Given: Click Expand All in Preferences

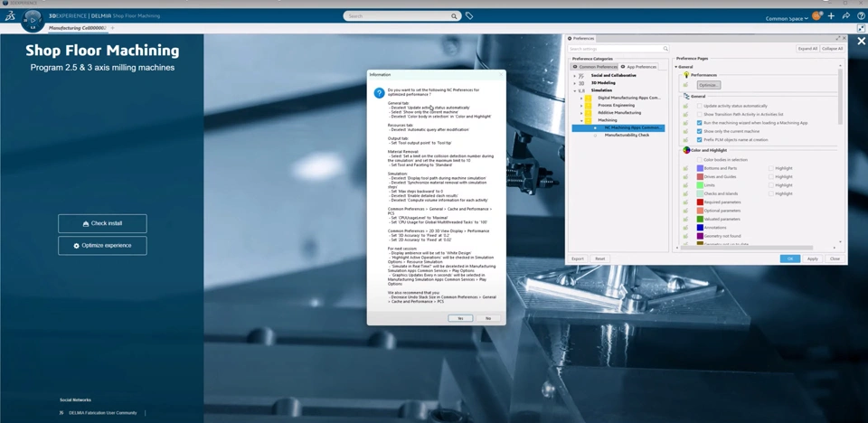Looking at the screenshot, I should (x=807, y=49).
